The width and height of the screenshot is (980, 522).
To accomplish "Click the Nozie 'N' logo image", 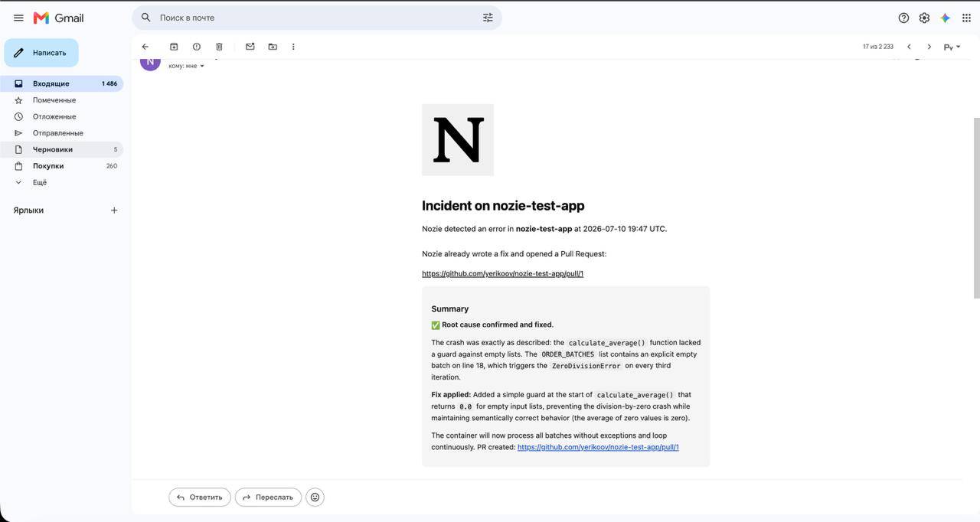I will [458, 140].
